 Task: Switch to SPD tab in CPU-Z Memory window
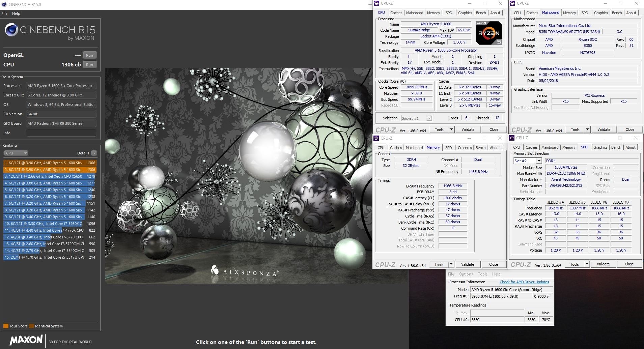448,148
